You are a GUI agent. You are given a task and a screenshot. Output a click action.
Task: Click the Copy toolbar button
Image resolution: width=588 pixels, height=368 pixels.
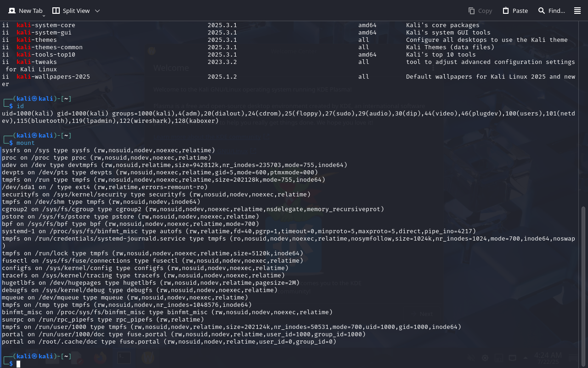click(480, 11)
